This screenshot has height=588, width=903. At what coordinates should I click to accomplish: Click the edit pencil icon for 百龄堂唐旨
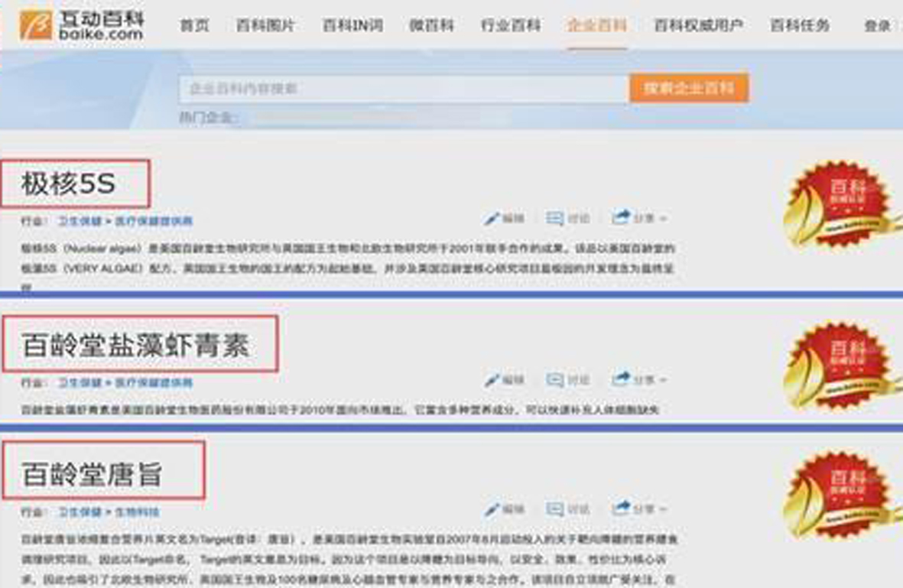492,509
